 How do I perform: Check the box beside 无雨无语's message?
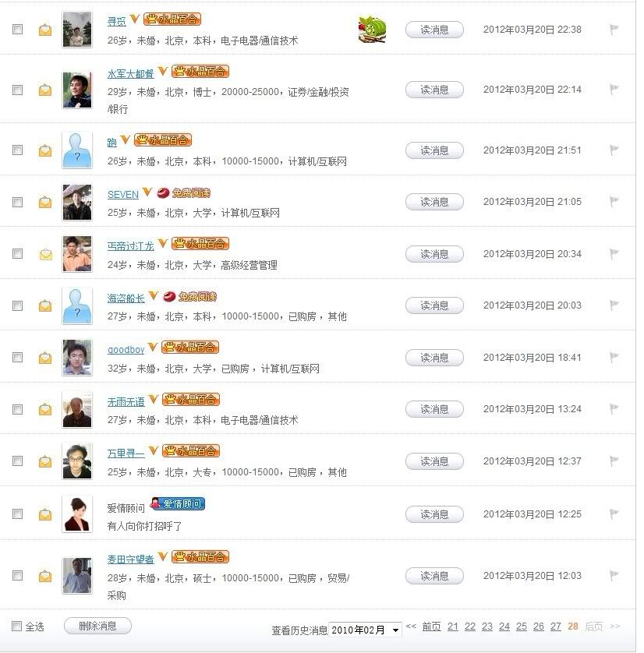pos(17,410)
